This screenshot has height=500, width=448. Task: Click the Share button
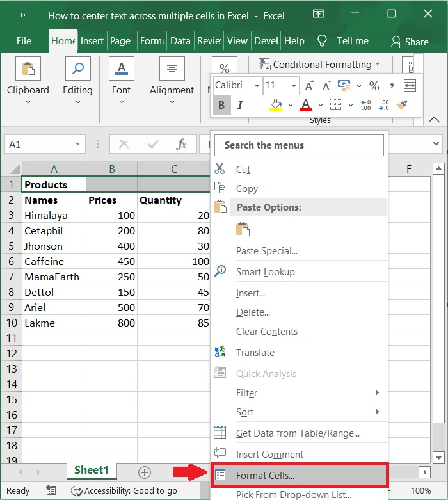[x=410, y=42]
